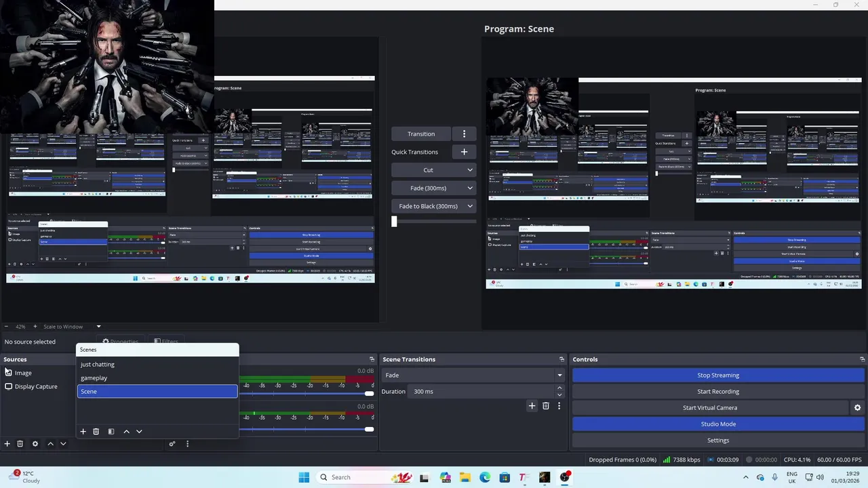Move the selected scene up in the Scenes list

coord(126,431)
